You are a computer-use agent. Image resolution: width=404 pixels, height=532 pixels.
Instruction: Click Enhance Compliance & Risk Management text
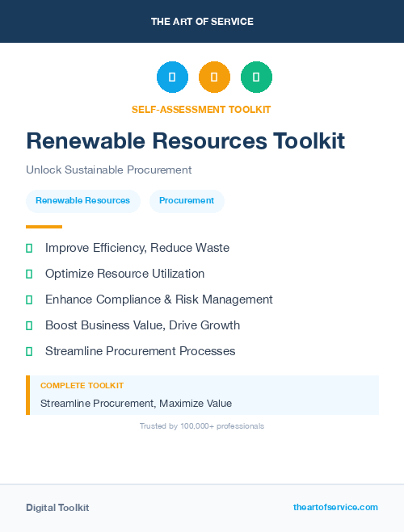[159, 300]
